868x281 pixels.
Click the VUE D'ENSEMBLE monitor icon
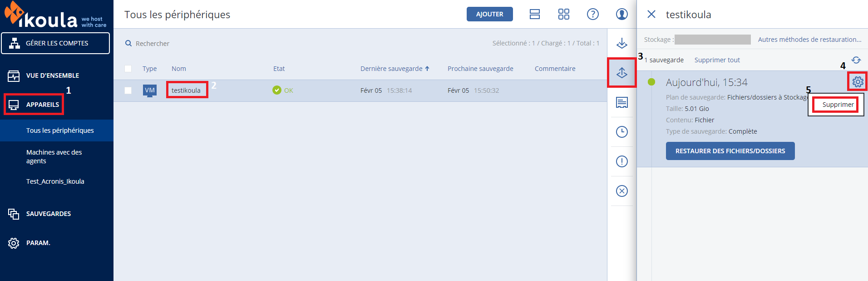click(14, 75)
